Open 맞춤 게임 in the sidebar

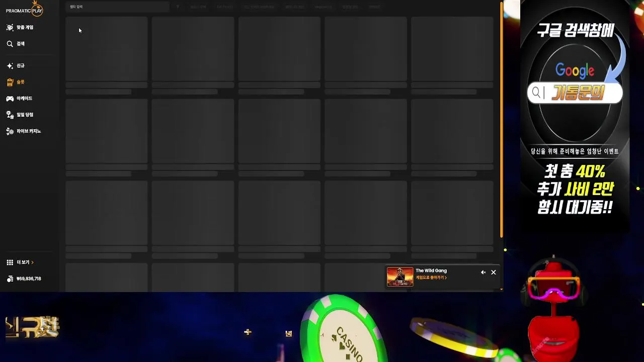[20, 27]
